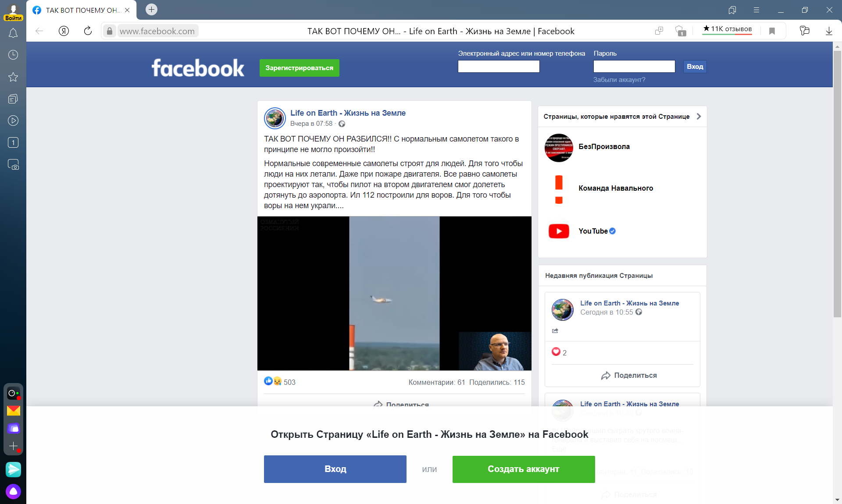Open tab counter icon in sidebar
The width and height of the screenshot is (842, 504).
click(13, 142)
